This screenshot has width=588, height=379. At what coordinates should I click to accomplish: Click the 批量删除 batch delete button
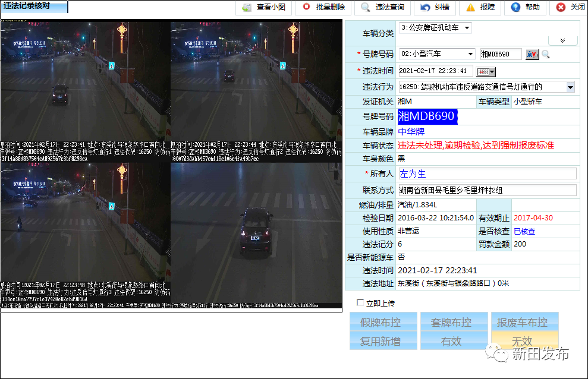click(x=325, y=7)
